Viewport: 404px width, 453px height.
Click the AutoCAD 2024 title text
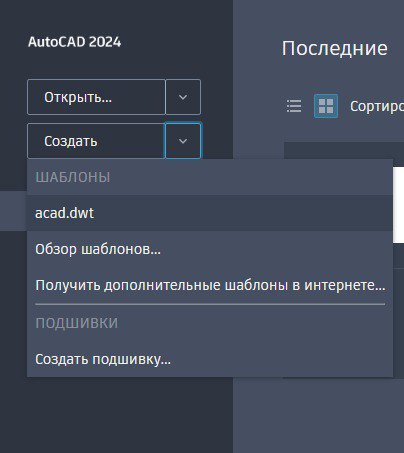pos(75,42)
